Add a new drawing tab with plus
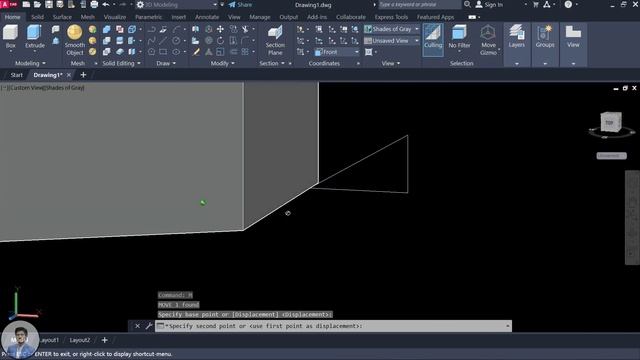The width and height of the screenshot is (640, 360). tap(83, 75)
